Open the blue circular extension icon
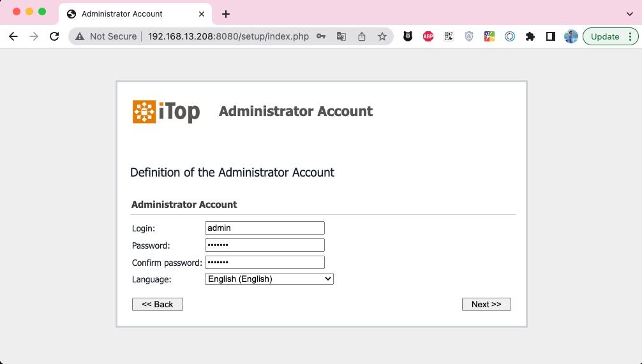Screen dimensions: 642x364 [510, 36]
